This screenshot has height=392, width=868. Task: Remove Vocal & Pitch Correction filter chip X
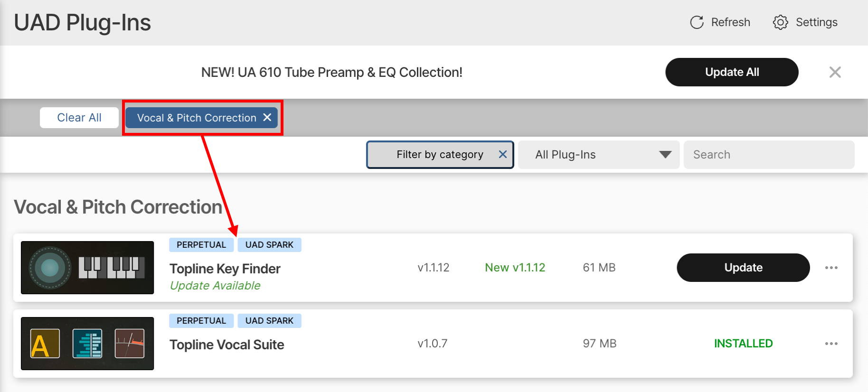(x=267, y=117)
